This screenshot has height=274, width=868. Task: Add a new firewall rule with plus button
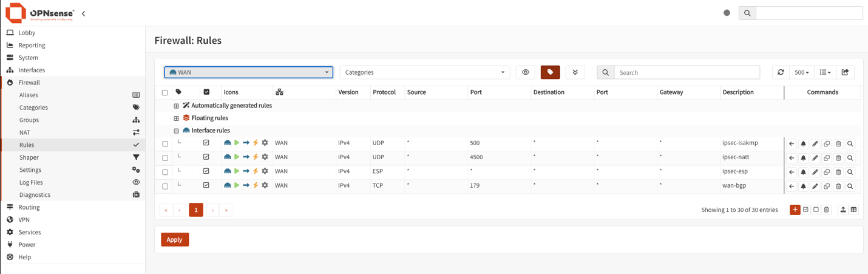tap(795, 210)
